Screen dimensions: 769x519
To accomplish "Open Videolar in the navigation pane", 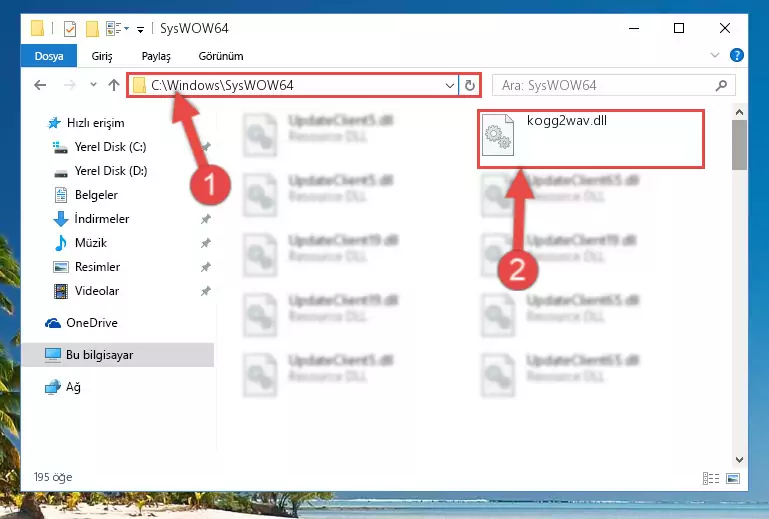I will 97,291.
